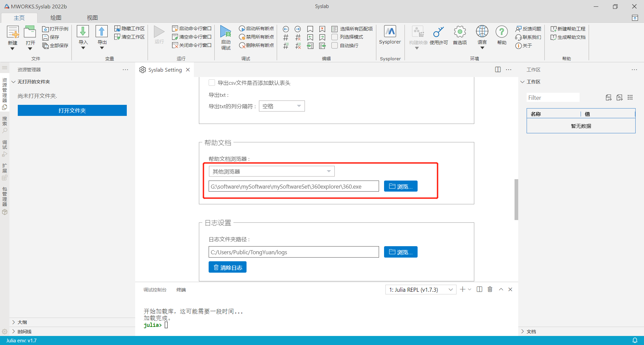
Task: Click 浏览 button beside browser path
Action: 400,186
